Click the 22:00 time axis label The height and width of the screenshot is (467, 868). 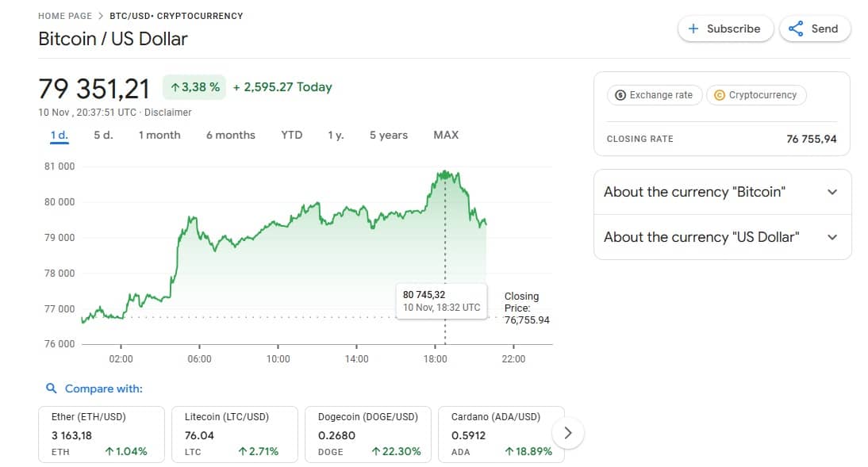coord(513,359)
